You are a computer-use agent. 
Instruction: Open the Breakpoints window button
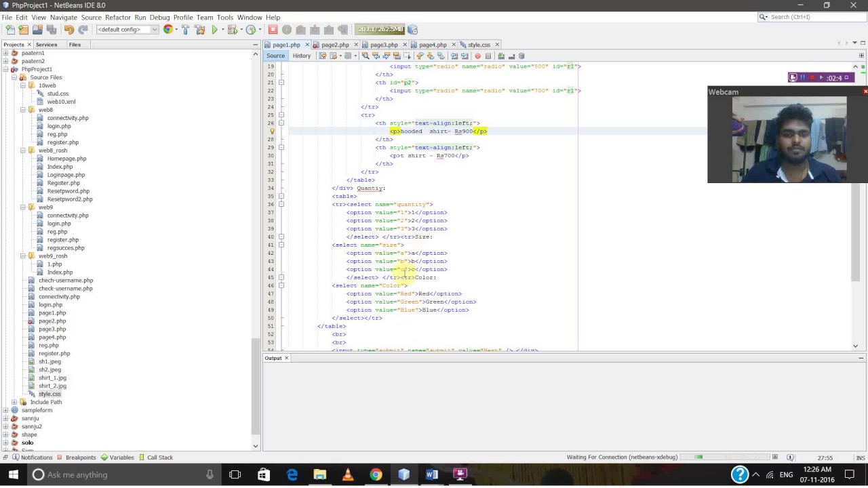click(x=76, y=457)
